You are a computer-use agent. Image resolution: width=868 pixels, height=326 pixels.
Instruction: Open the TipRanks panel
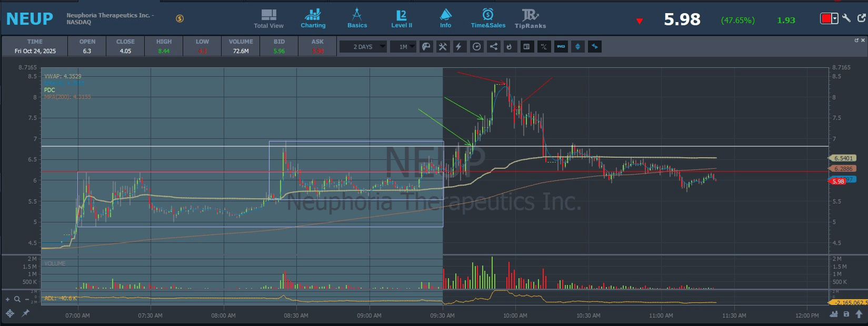pos(530,18)
